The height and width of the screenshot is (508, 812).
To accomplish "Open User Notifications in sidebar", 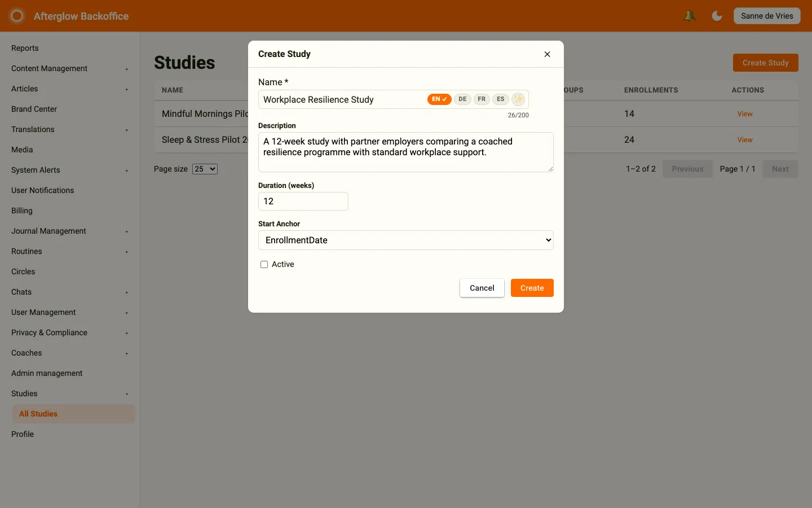I will coord(70,190).
